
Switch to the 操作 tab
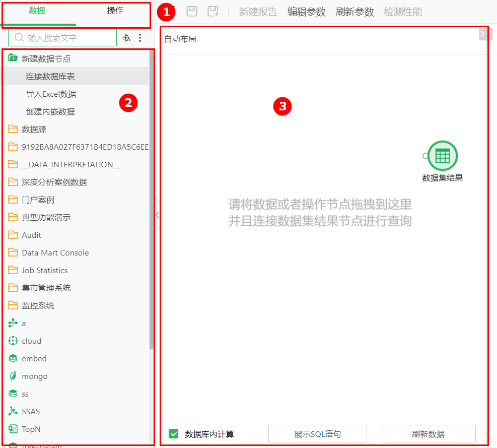(x=115, y=11)
